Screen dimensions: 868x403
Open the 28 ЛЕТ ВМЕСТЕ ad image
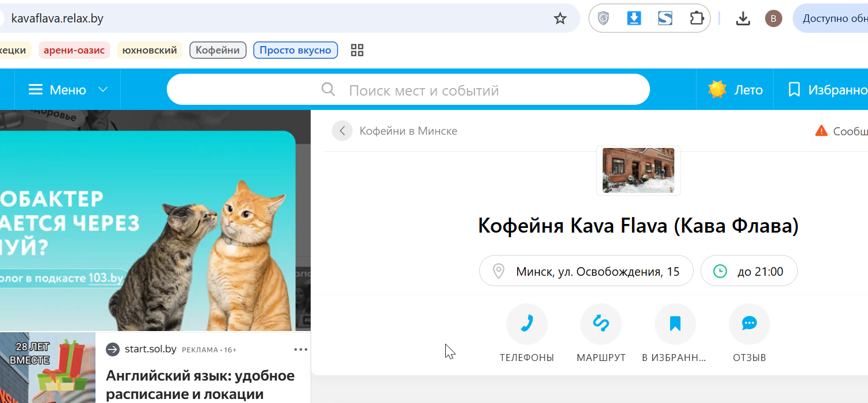[48, 368]
